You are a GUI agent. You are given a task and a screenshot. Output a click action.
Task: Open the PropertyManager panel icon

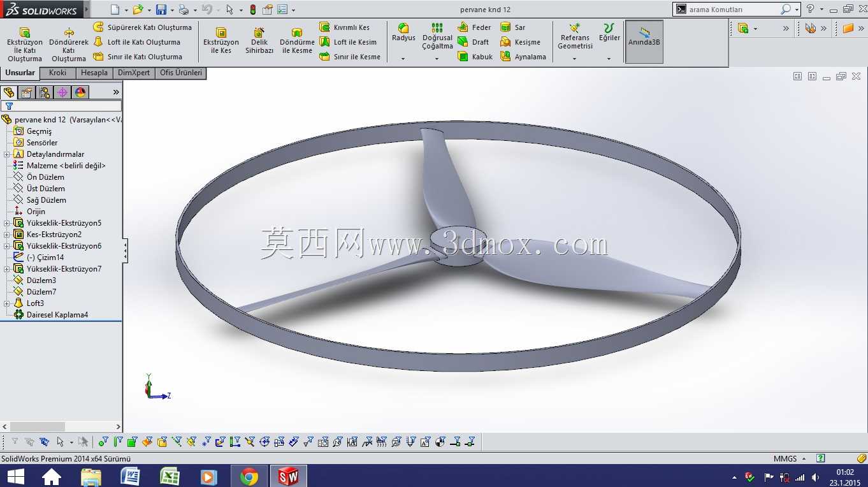pyautogui.click(x=27, y=92)
